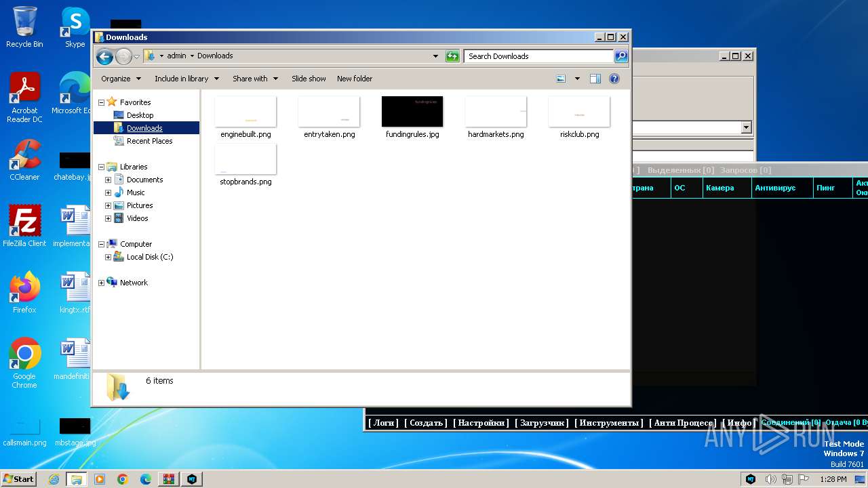Viewport: 868px width, 488px height.
Task: Click New folder toolbar button
Action: point(355,79)
